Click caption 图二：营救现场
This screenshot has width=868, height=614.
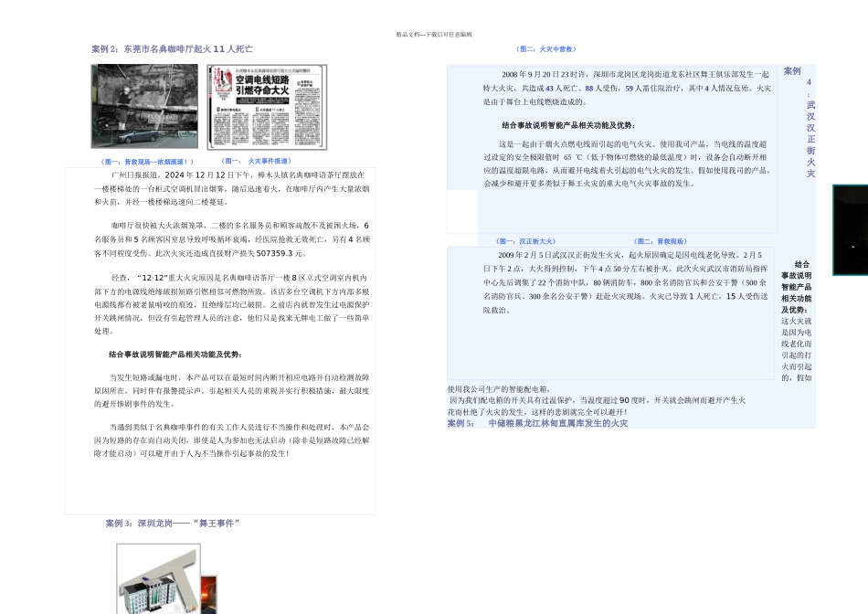(660, 241)
